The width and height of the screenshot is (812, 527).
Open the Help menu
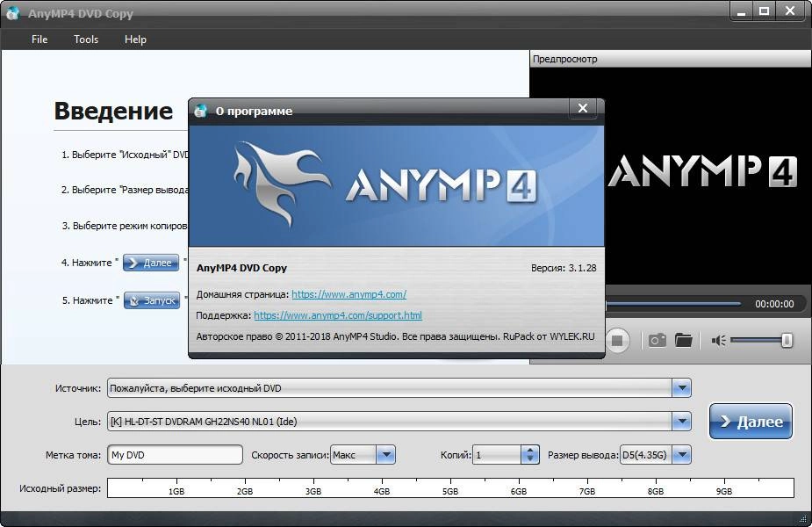tap(135, 40)
